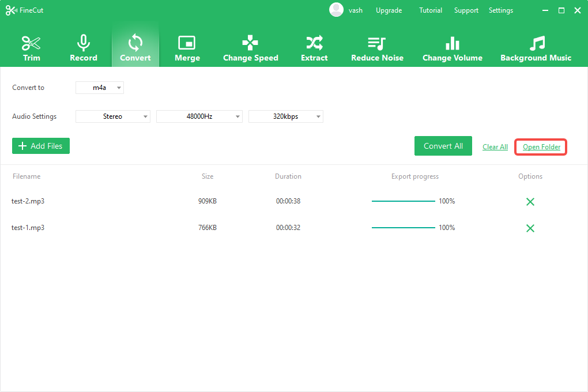Expand the 48000Hz sample rate dropdown
The image size is (588, 392).
(x=199, y=116)
